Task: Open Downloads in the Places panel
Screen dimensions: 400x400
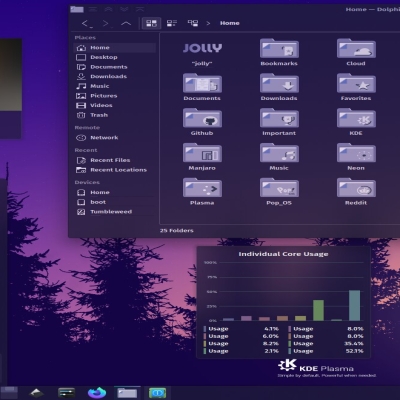Action: pos(114,77)
